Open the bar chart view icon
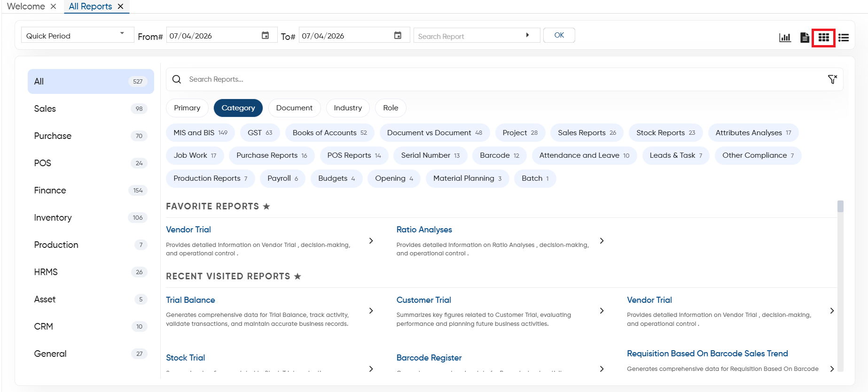Image resolution: width=868 pixels, height=392 pixels. tap(785, 37)
